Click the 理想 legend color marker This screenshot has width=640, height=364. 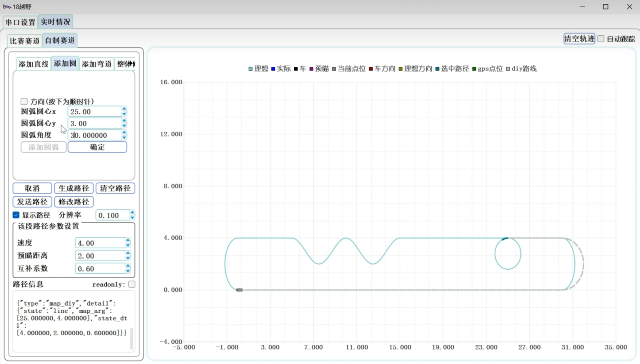coord(250,69)
